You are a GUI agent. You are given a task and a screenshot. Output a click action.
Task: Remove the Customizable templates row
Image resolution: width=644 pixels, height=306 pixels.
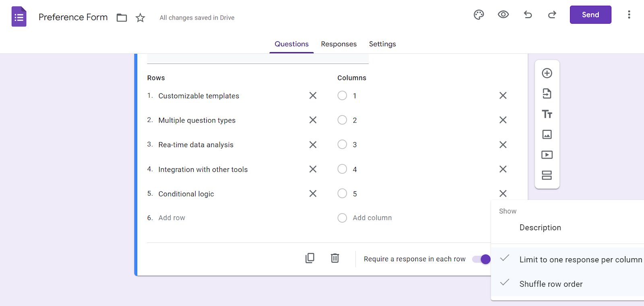click(x=313, y=96)
